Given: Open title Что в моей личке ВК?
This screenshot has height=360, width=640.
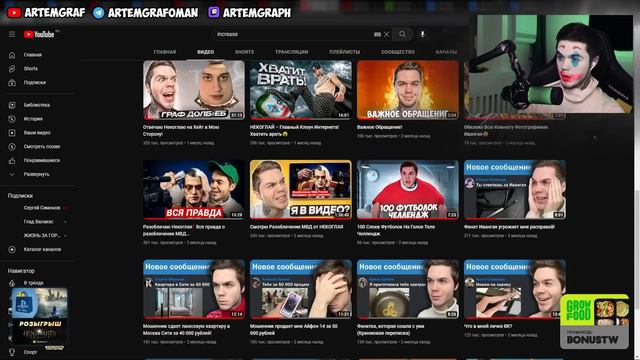Looking at the screenshot, I should pos(488,327).
